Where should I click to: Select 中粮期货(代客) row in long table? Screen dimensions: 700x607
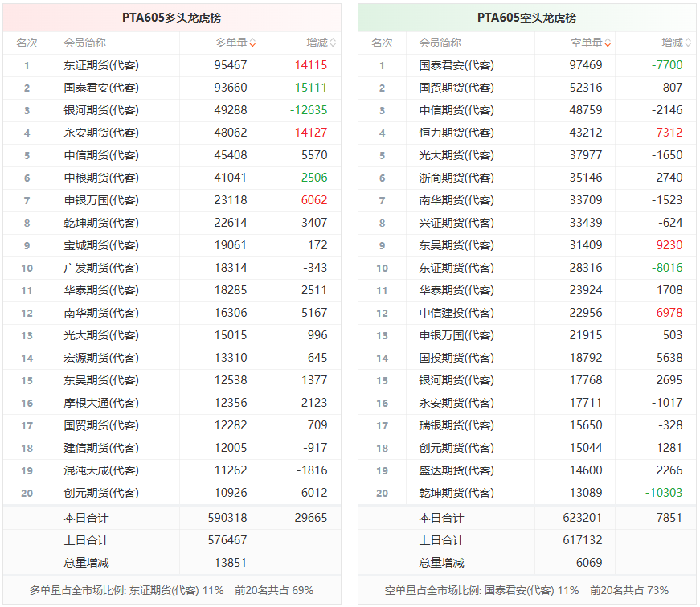172,178
